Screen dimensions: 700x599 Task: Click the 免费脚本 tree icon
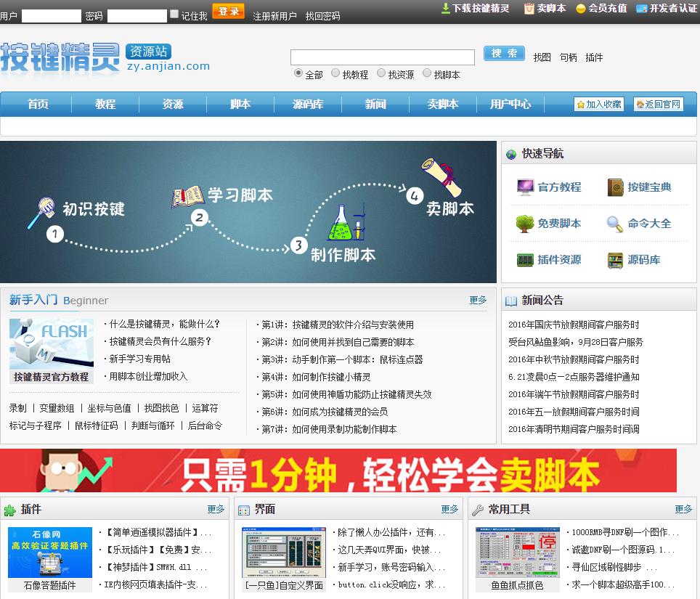pyautogui.click(x=525, y=223)
